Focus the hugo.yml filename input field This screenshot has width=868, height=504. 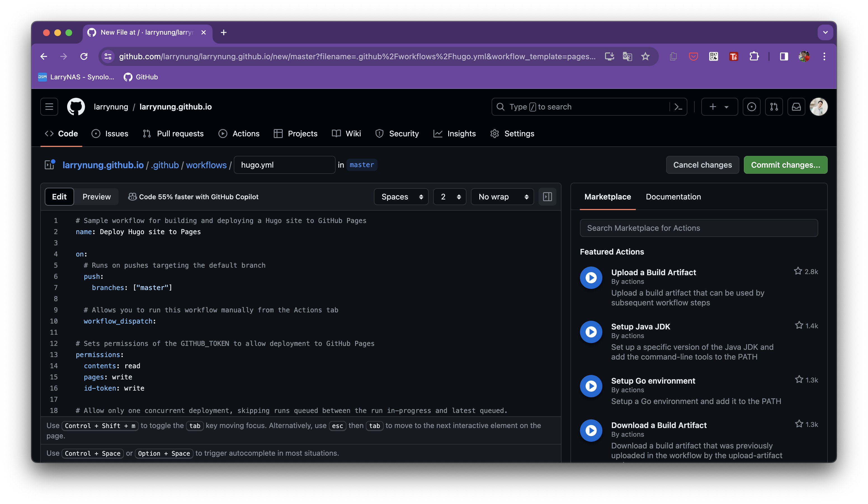284,165
